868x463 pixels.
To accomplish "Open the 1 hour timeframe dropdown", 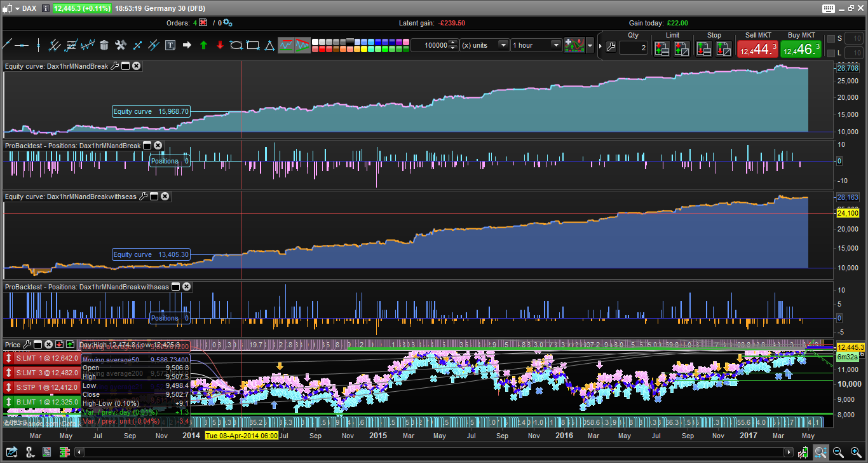I will (556, 45).
